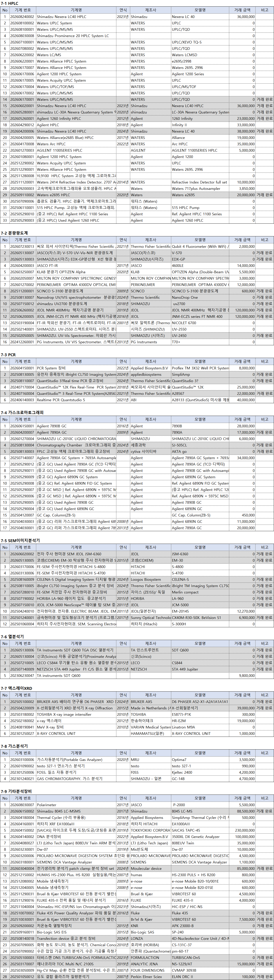Click the 'AKTA go' model cell
The image size is (274, 980).
tap(200, 451)
